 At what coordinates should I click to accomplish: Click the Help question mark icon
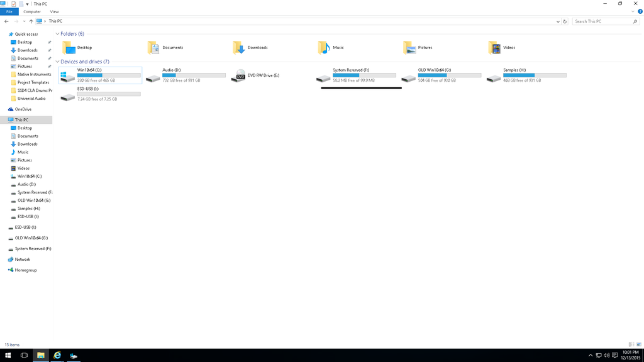coord(640,11)
